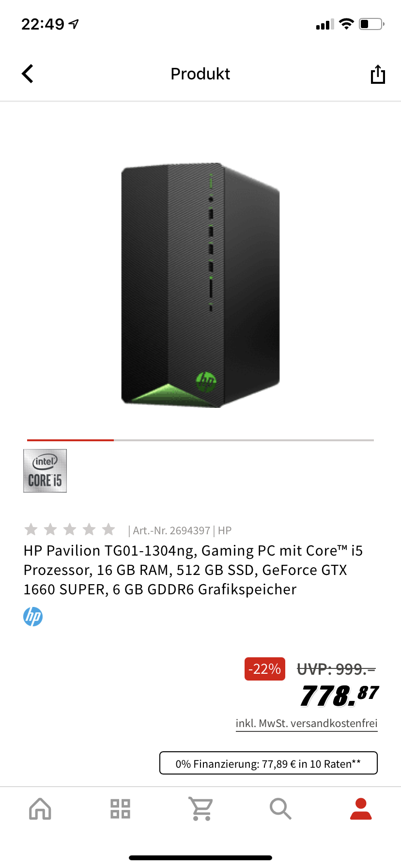Tap the HP Pavilion TG01-1304ng product title

[193, 570]
